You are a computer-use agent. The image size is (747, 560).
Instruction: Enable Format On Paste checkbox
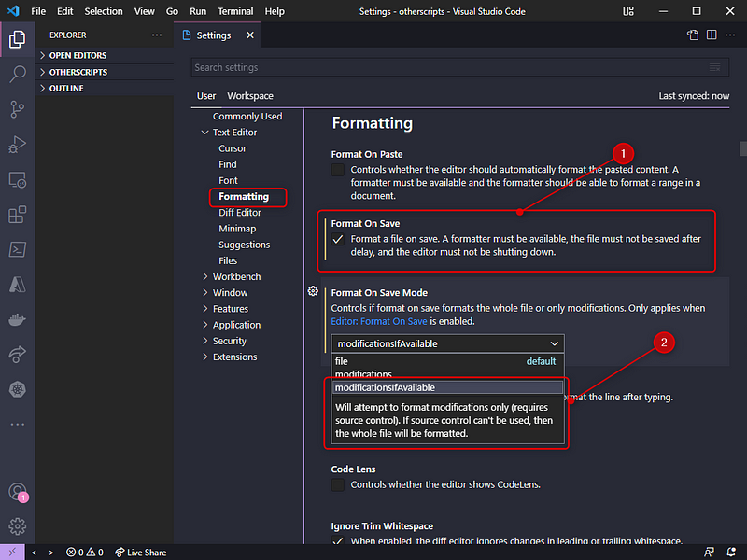coord(338,170)
